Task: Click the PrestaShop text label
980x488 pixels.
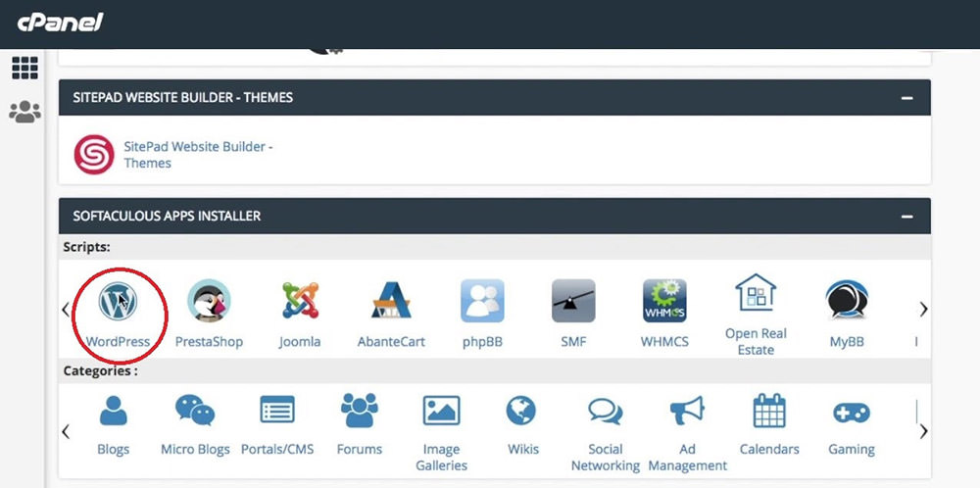Action: coord(209,342)
